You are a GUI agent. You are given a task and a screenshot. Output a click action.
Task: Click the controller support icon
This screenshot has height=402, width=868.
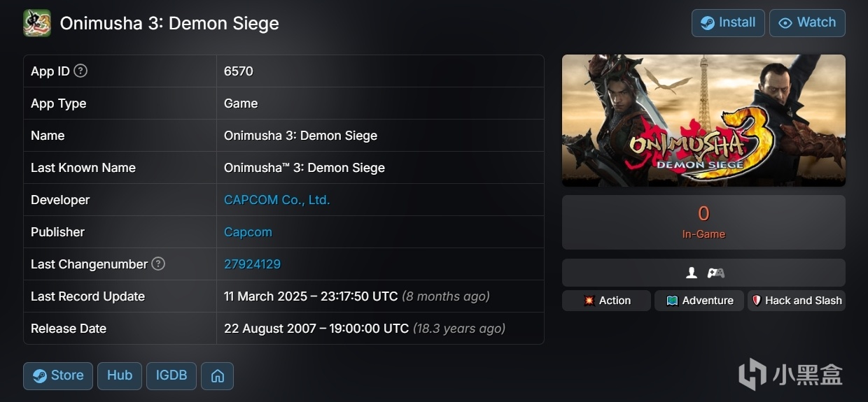[715, 273]
